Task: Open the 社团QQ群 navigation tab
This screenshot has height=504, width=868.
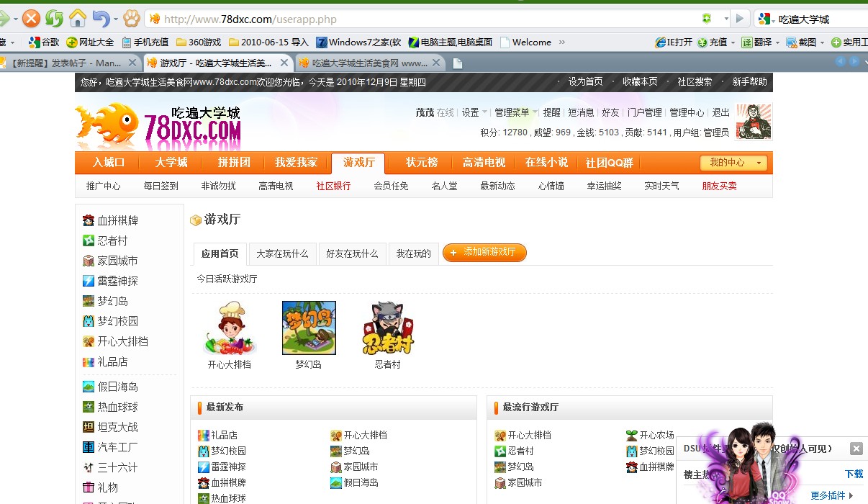Action: (x=609, y=163)
